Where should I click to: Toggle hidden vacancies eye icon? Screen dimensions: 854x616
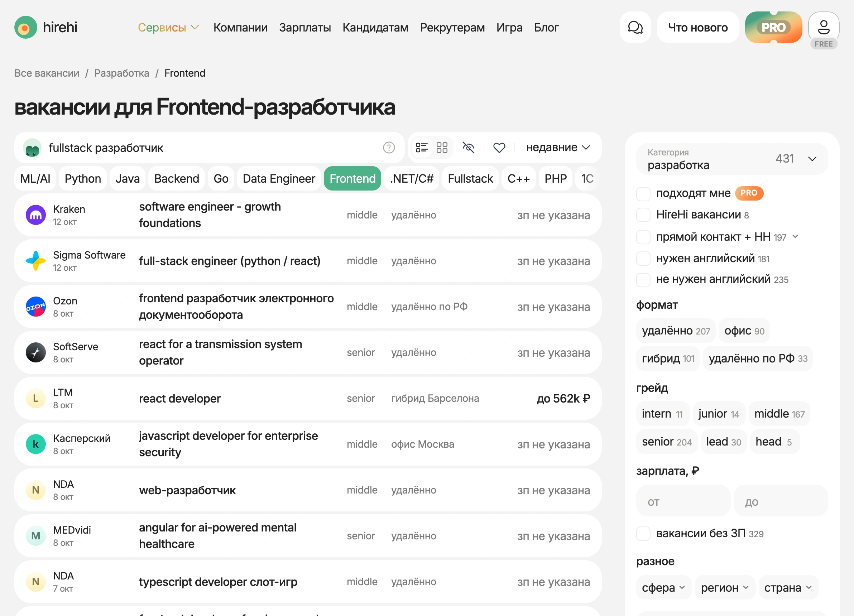pyautogui.click(x=469, y=148)
